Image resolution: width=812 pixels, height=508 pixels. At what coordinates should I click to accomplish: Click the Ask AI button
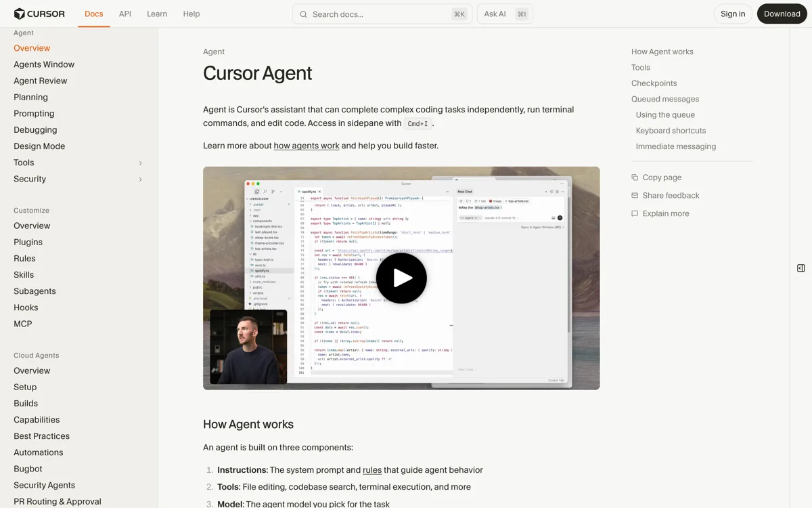pos(505,14)
